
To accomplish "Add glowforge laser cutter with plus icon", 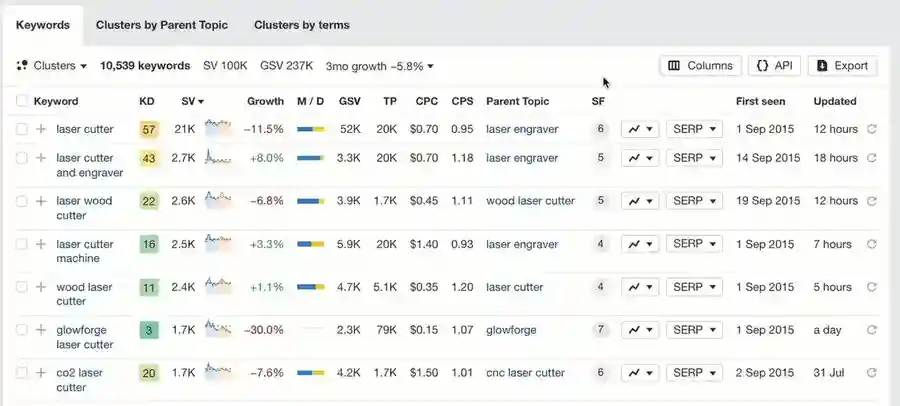I will pyautogui.click(x=41, y=330).
